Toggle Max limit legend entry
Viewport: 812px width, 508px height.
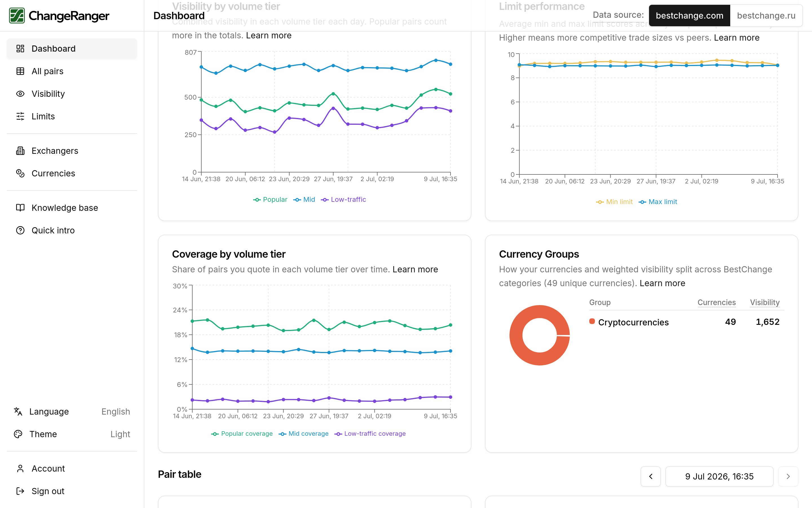[x=658, y=202]
